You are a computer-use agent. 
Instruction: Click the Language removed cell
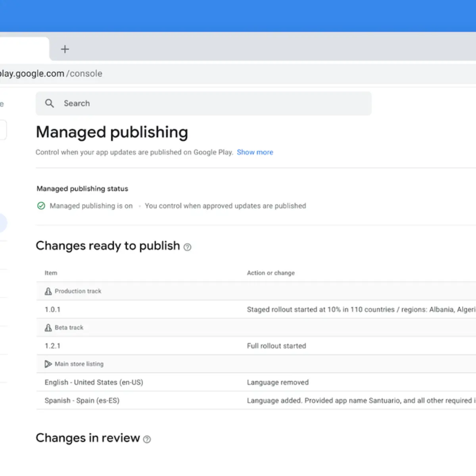coord(278,382)
